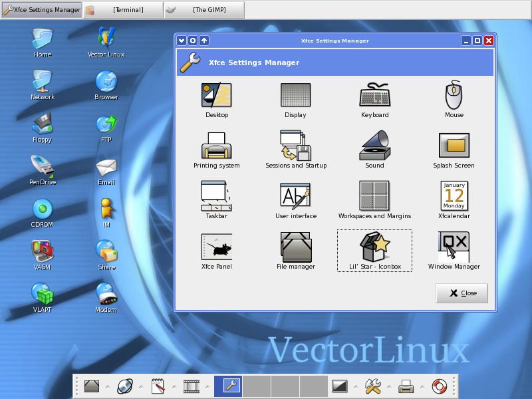
Task: Switch to the second workspace in pager
Action: (256, 386)
